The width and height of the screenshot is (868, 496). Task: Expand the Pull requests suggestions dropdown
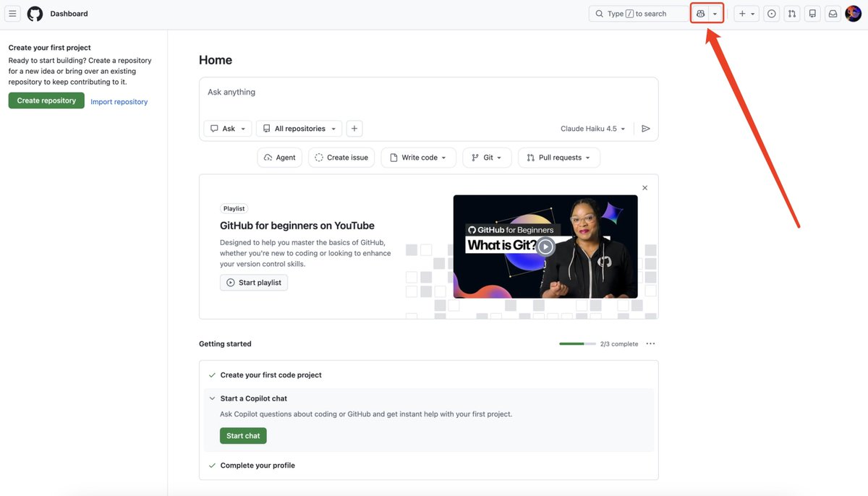click(x=559, y=158)
